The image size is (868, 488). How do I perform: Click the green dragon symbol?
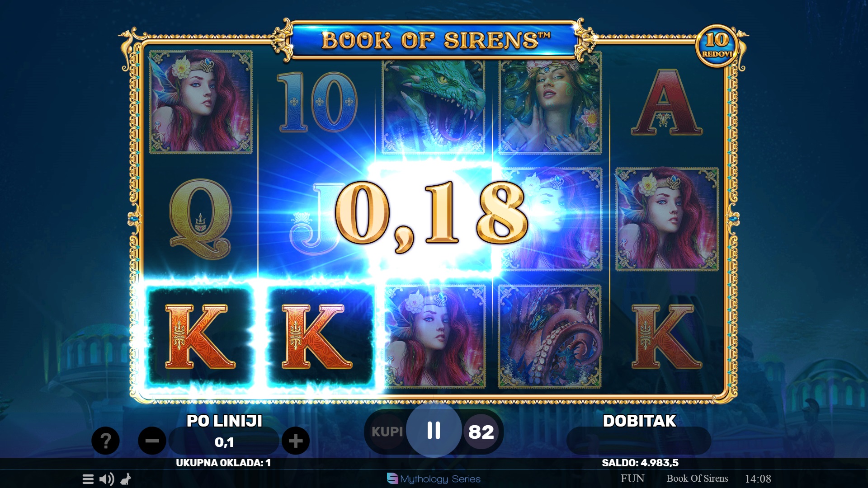[x=434, y=107]
